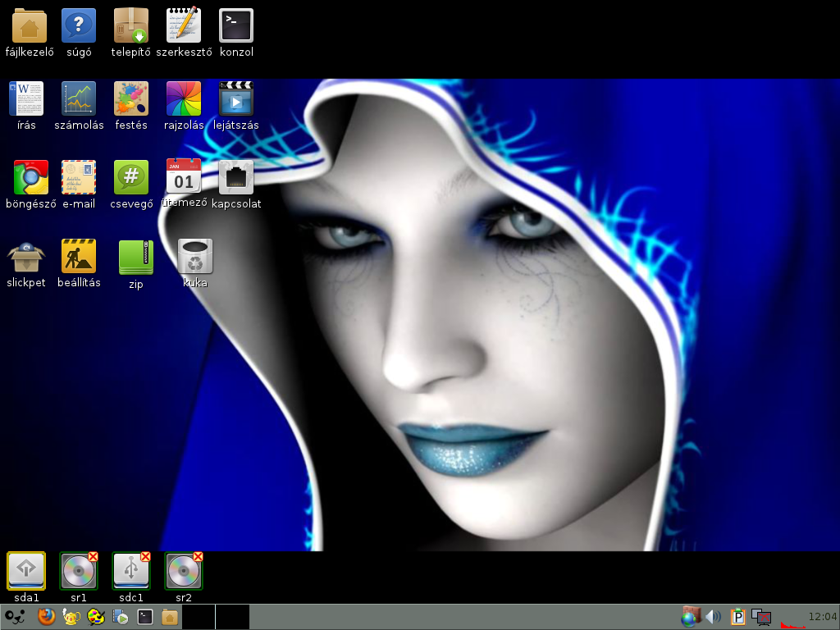Open the Puppy dog-face start menu
Image resolution: width=840 pixels, height=630 pixels.
click(x=15, y=617)
